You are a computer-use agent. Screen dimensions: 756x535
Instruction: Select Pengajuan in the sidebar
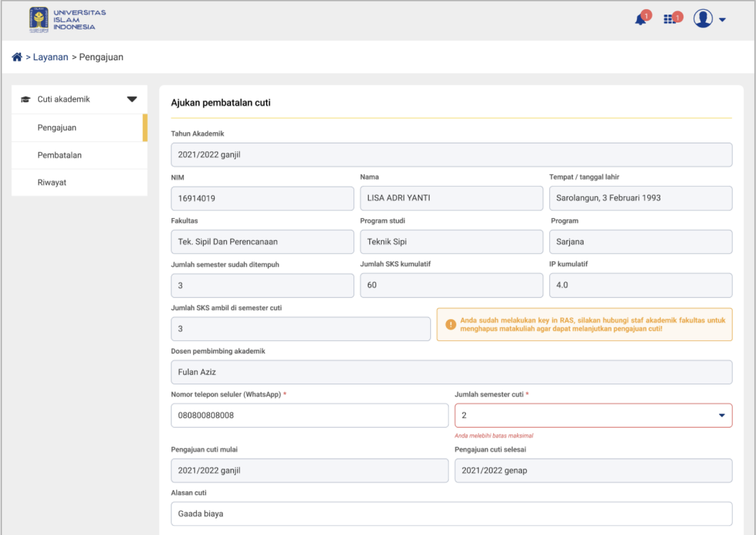tap(57, 128)
